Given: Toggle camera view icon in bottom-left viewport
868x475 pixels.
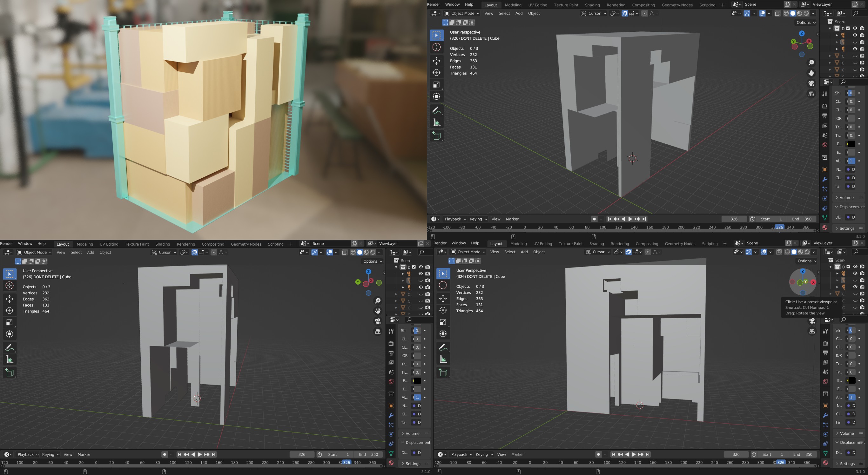Looking at the screenshot, I should [x=378, y=321].
